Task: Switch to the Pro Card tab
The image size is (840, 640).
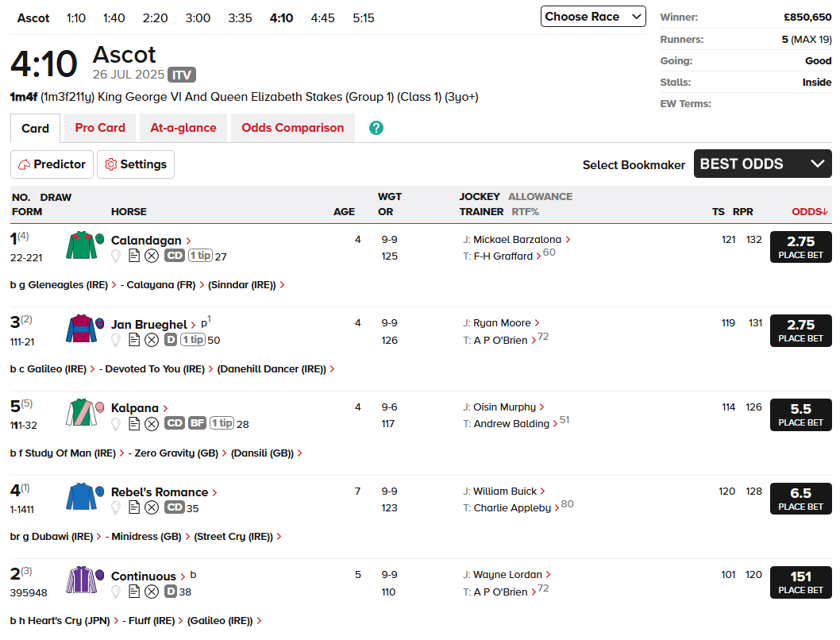Action: [x=100, y=128]
